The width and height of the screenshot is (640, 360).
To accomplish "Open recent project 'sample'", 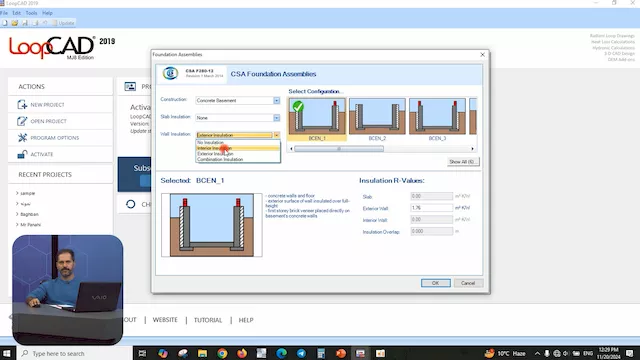I will coord(27,193).
